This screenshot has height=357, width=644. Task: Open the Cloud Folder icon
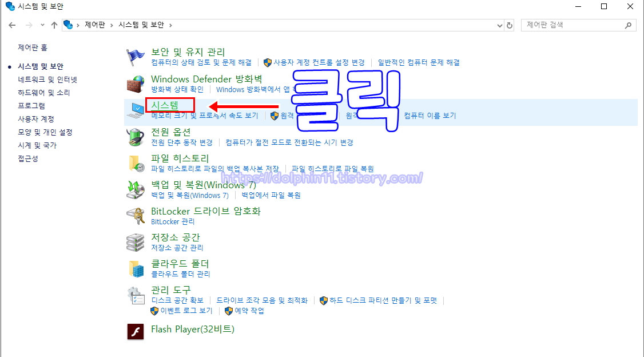point(136,269)
